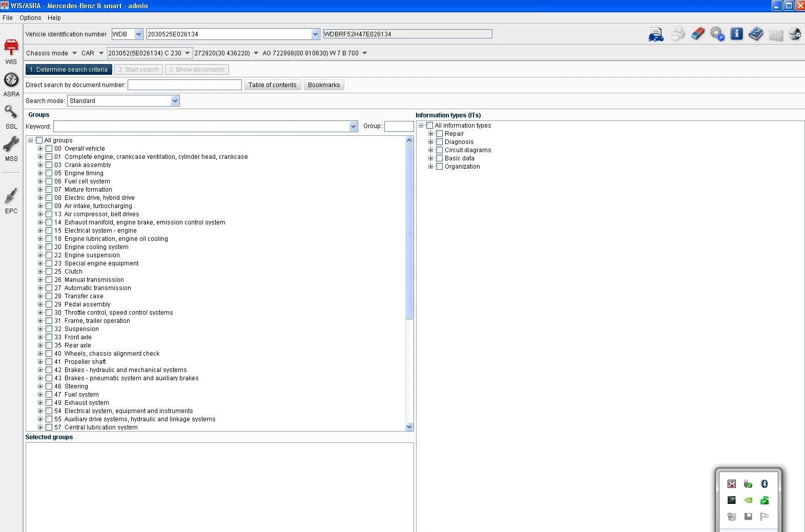Screen dimensions: 805x532
Task: Select the 46 Steering group checkbox
Action: coord(49,386)
